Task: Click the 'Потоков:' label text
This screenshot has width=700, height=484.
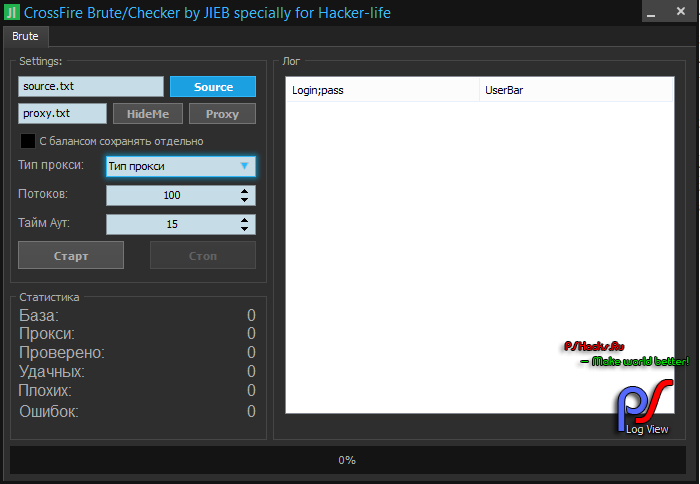Action: coord(43,194)
